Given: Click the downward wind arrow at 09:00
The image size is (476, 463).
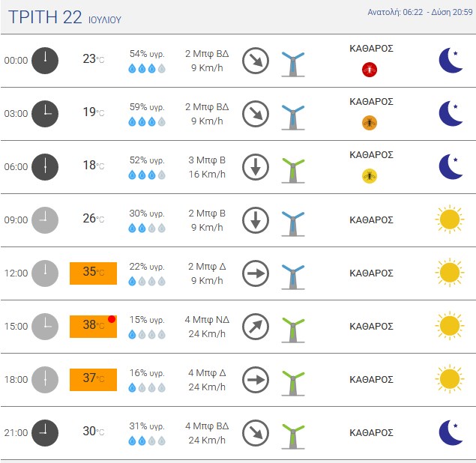Looking at the screenshot, I should (x=256, y=220).
